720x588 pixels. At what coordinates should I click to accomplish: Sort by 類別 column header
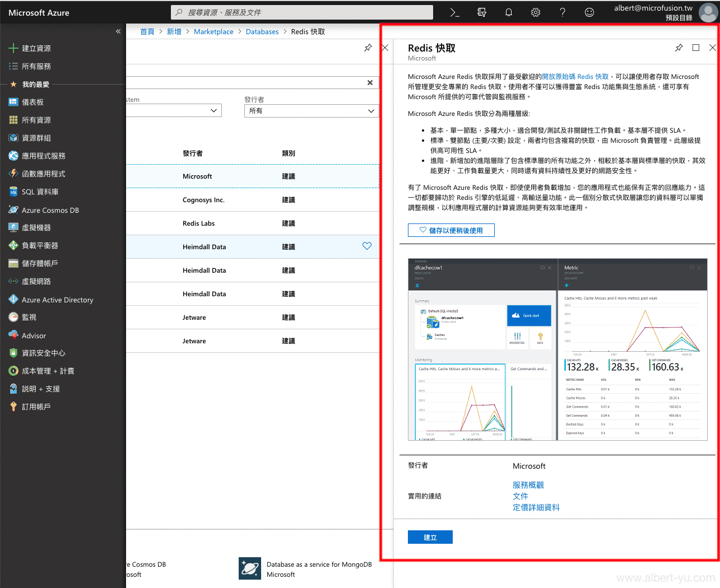(x=289, y=153)
